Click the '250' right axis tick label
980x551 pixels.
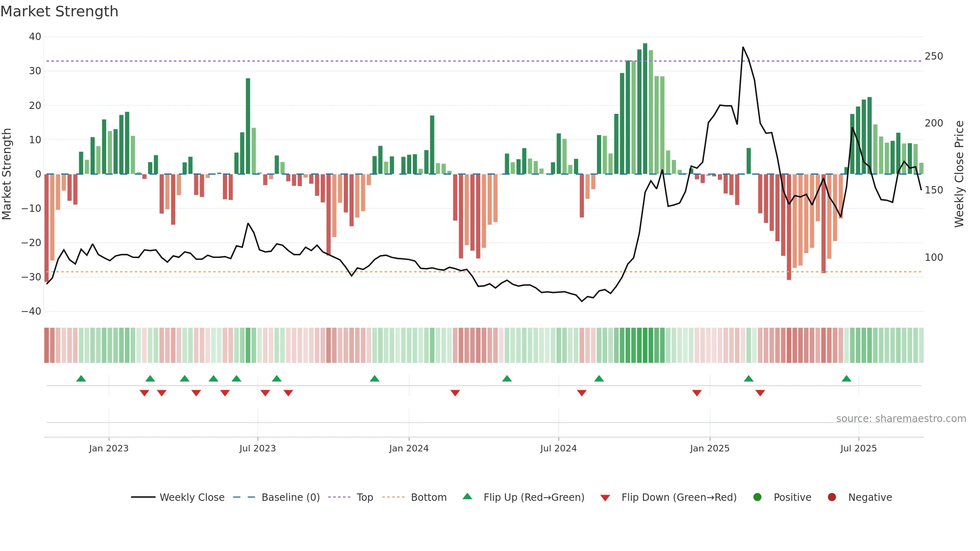(x=934, y=56)
